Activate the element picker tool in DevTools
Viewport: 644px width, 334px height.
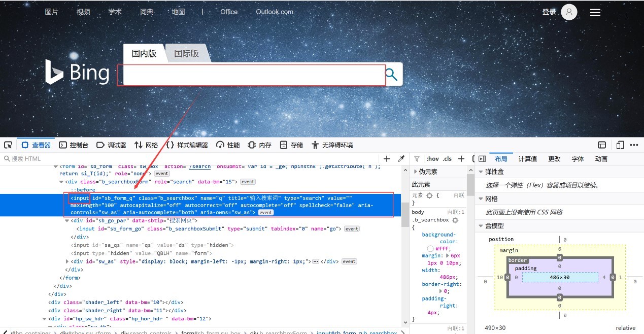[8, 145]
